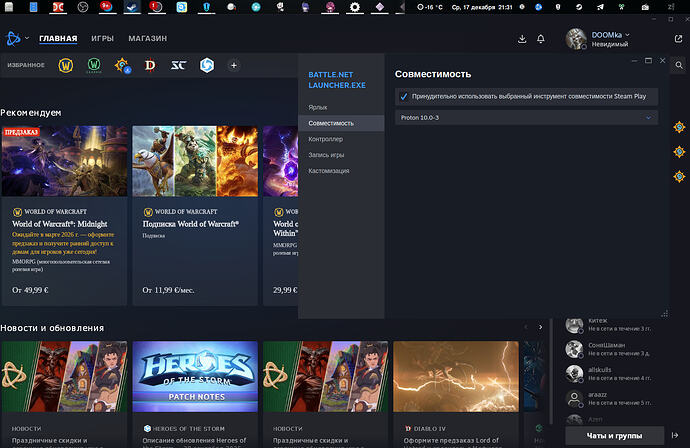Open the DOOMka profile status dropdown

tap(628, 34)
